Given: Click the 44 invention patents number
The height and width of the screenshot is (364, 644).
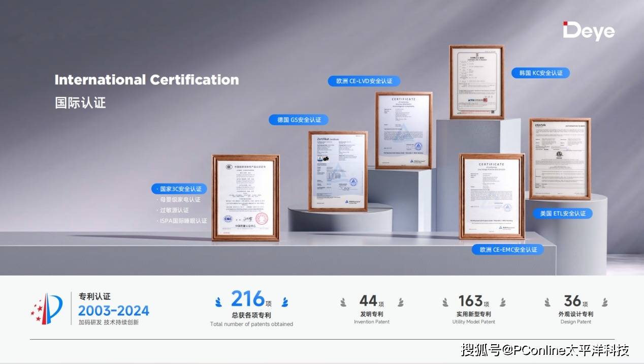Looking at the screenshot, I should point(368,301).
